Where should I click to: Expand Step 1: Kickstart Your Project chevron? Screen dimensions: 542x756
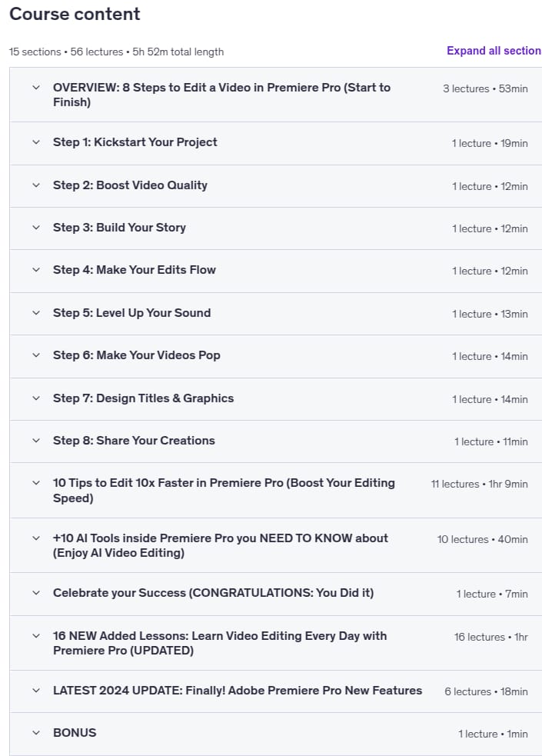click(36, 142)
